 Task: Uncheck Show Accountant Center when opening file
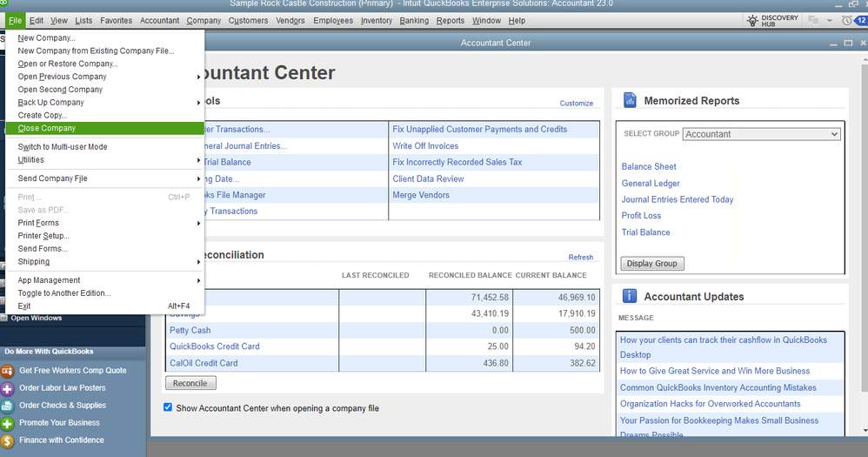(x=168, y=407)
